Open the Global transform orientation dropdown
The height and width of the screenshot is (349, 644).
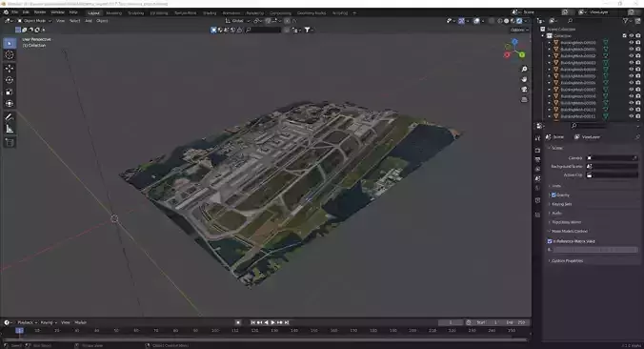238,21
